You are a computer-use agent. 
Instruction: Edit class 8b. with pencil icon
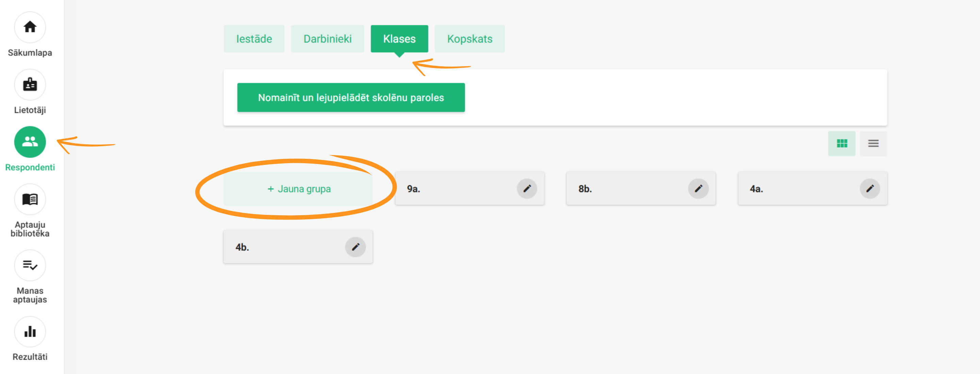(698, 188)
